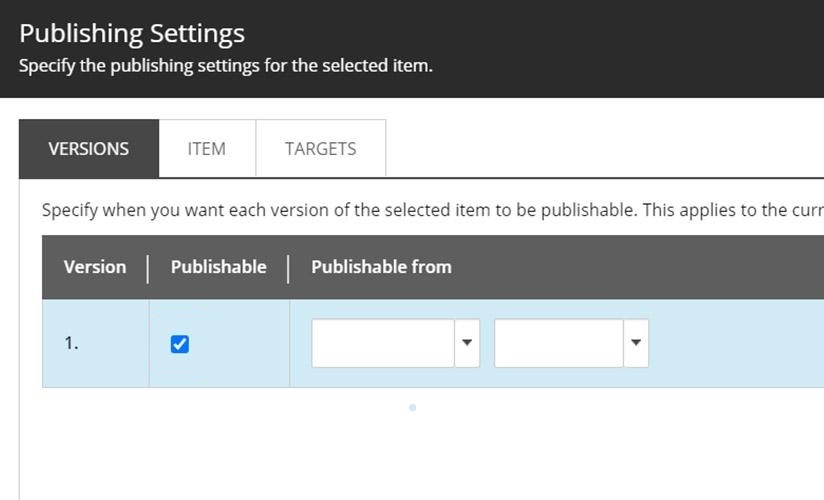Screen dimensions: 824x500
Task: Uncheck Publishable checkbox for version 1
Action: pyautogui.click(x=180, y=344)
